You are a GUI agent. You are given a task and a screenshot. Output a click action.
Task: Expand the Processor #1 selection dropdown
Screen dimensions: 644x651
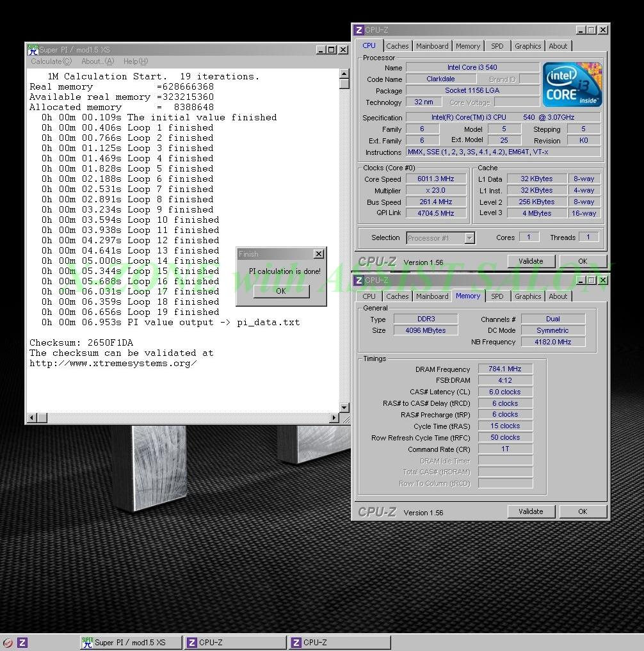coord(470,238)
